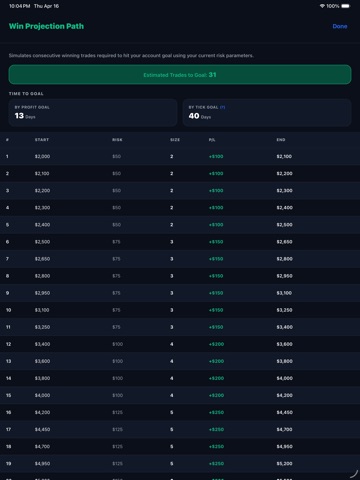
Task: Select end value $2,100 in row 1
Action: (284, 156)
